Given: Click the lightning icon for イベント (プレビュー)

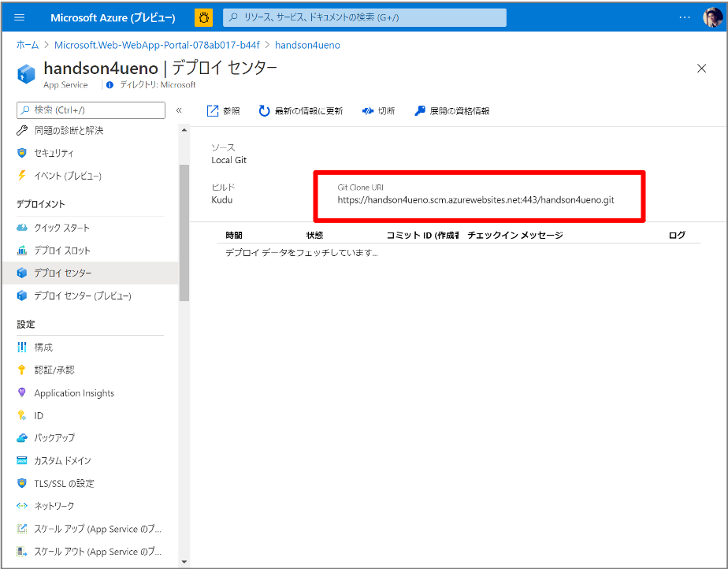Looking at the screenshot, I should 22,176.
